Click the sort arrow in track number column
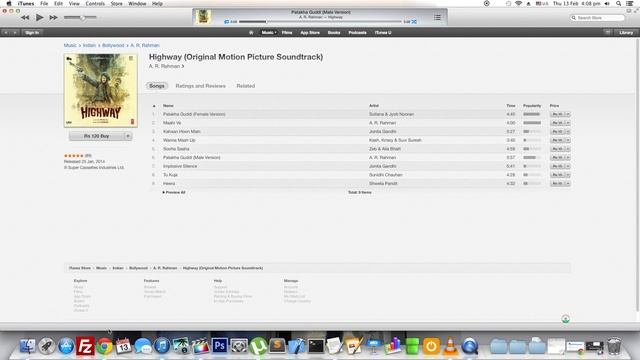The image size is (640, 360). point(154,106)
